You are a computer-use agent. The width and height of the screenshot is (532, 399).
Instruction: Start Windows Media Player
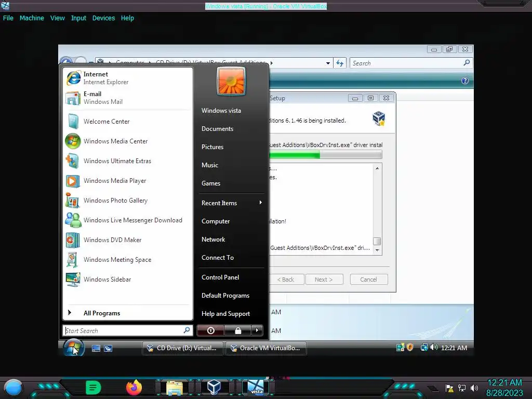[128, 180]
